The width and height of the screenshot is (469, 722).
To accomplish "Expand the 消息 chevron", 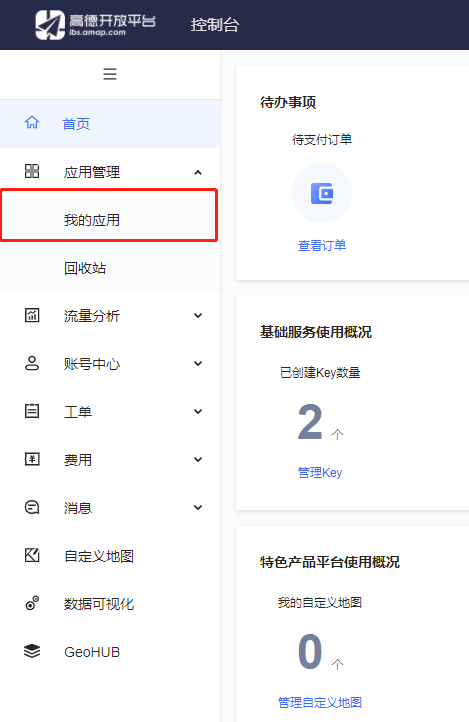I will coord(198,507).
